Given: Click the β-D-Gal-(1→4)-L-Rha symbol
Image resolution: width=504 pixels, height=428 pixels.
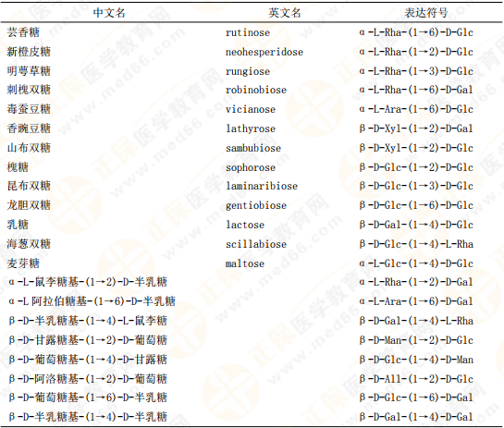Looking at the screenshot, I should point(416,321).
